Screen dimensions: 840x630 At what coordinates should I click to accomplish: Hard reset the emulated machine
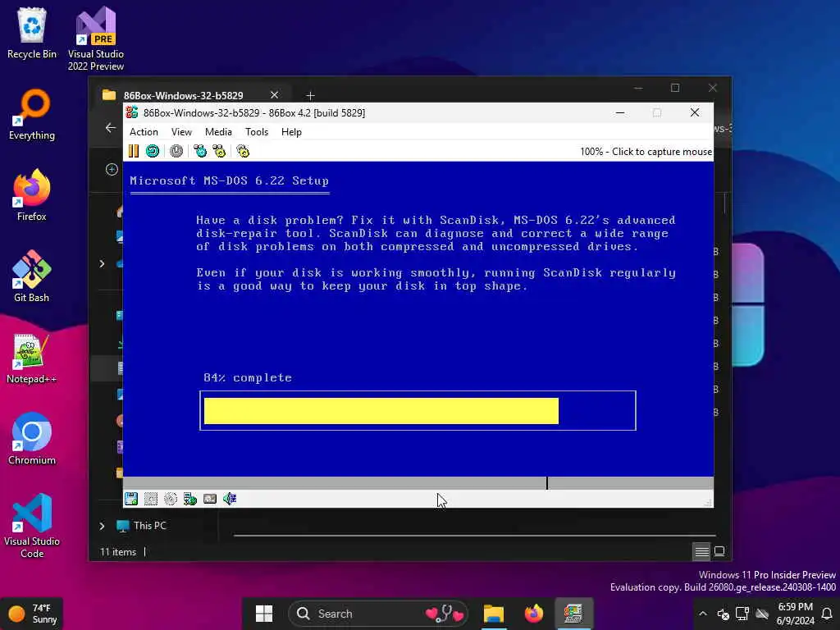click(x=153, y=152)
